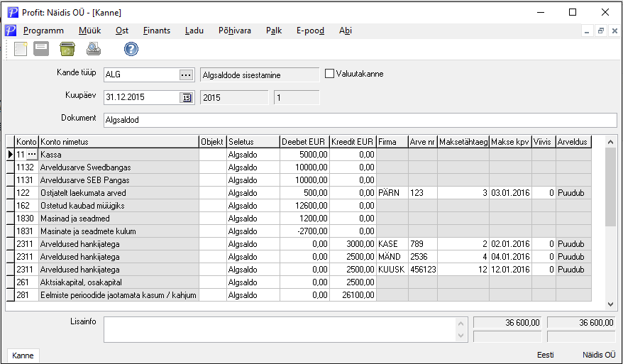Screen dimensions: 623x364
Task: Open the Programm menu
Action: (x=43, y=31)
